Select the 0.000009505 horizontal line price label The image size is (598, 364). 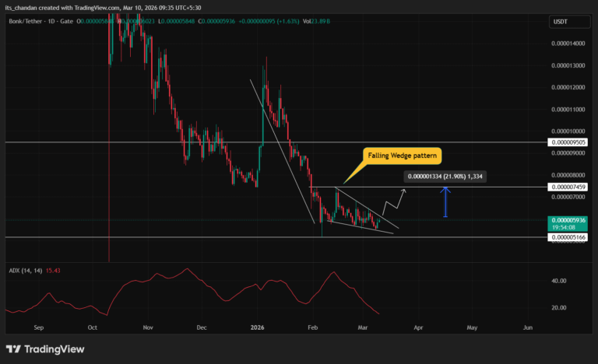tap(568, 142)
